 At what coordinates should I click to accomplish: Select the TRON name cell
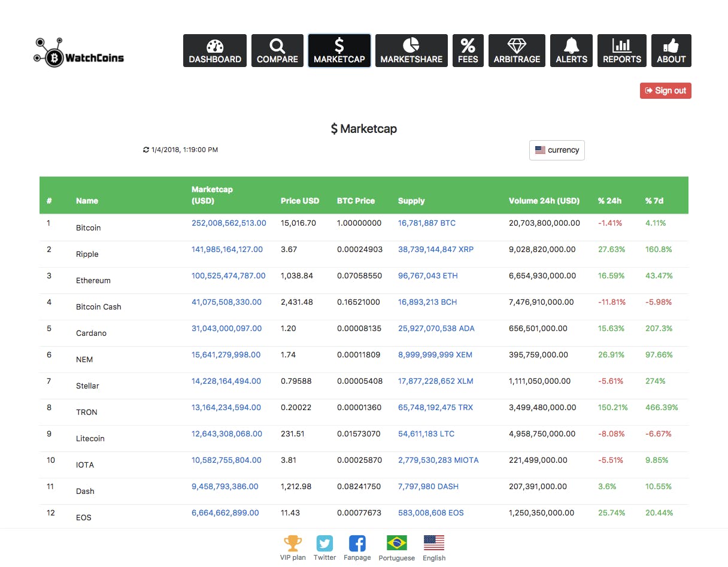[x=87, y=412]
